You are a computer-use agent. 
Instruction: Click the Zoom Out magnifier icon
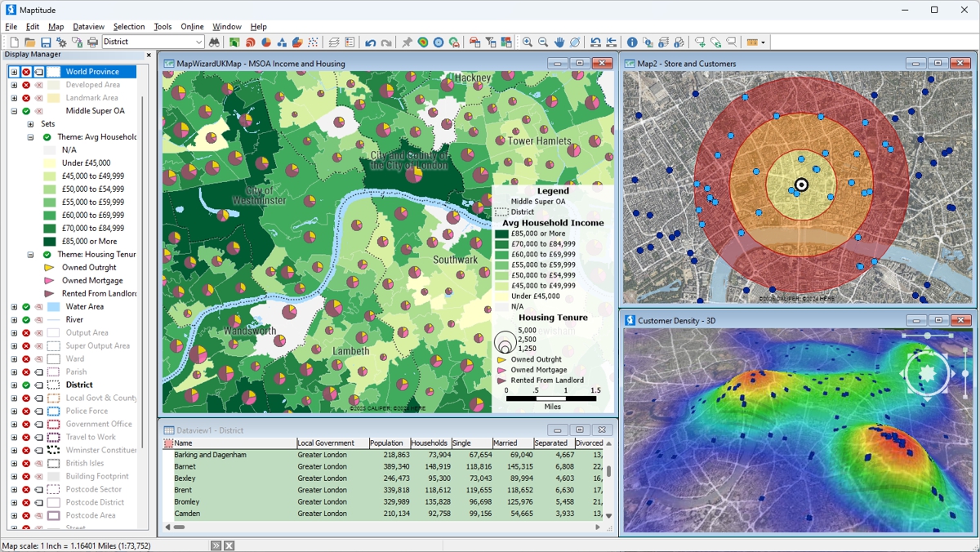tap(543, 41)
